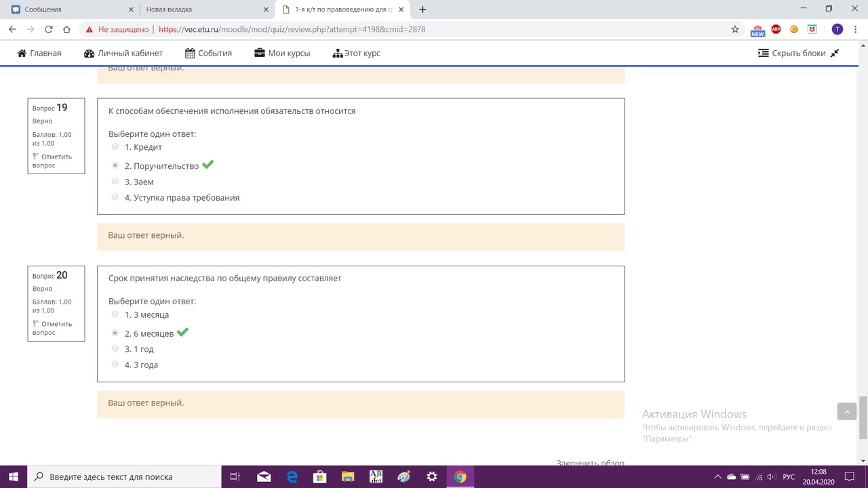Click the address bar URL
The width and height of the screenshot is (868, 488).
click(292, 29)
